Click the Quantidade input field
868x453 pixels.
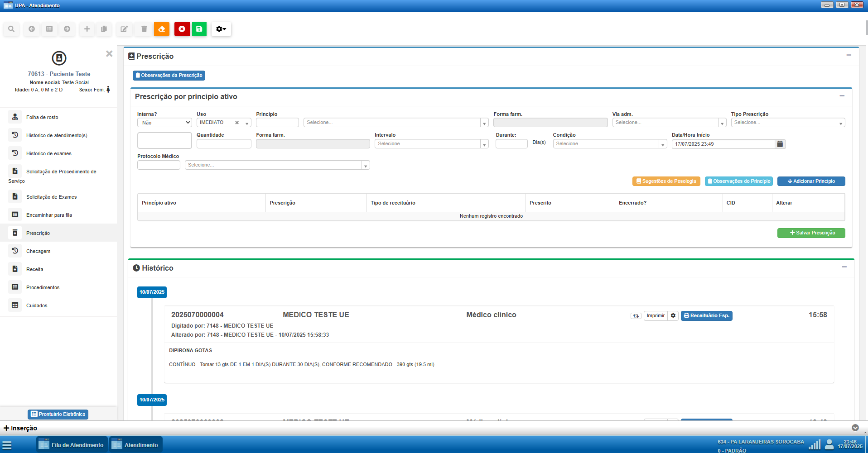point(224,144)
